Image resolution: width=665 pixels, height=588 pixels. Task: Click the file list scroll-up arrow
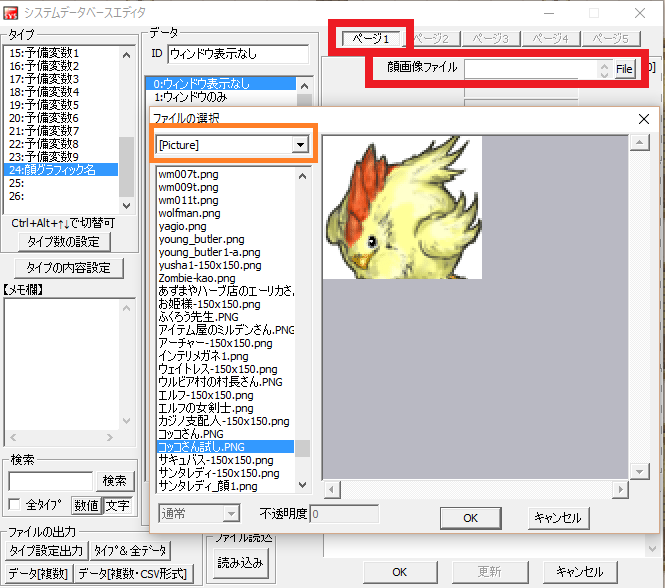point(302,176)
